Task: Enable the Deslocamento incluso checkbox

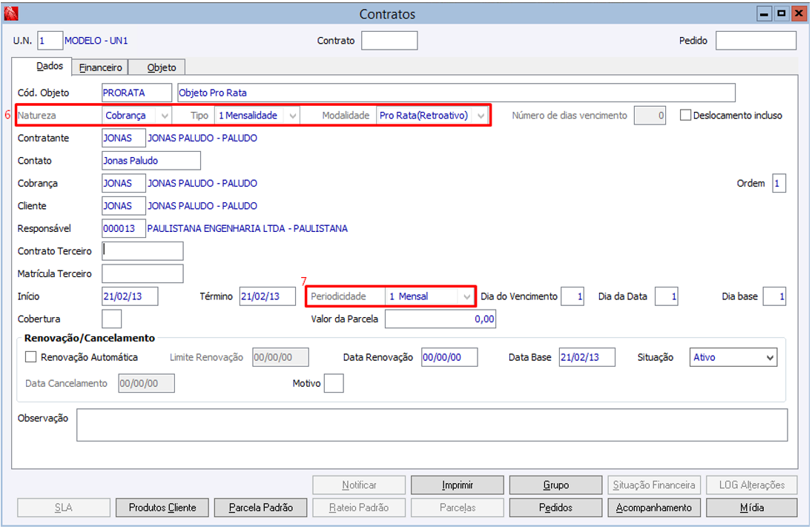Action: point(685,115)
